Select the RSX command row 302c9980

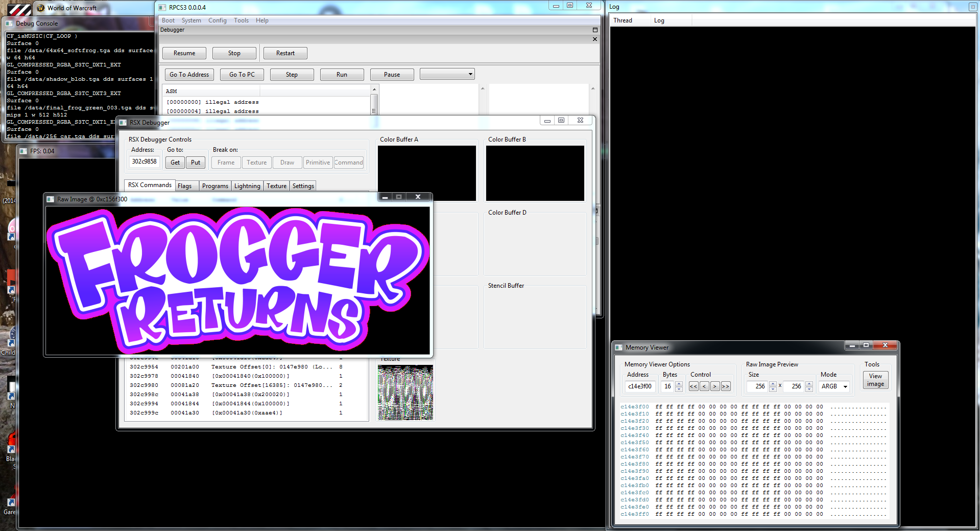(246, 385)
